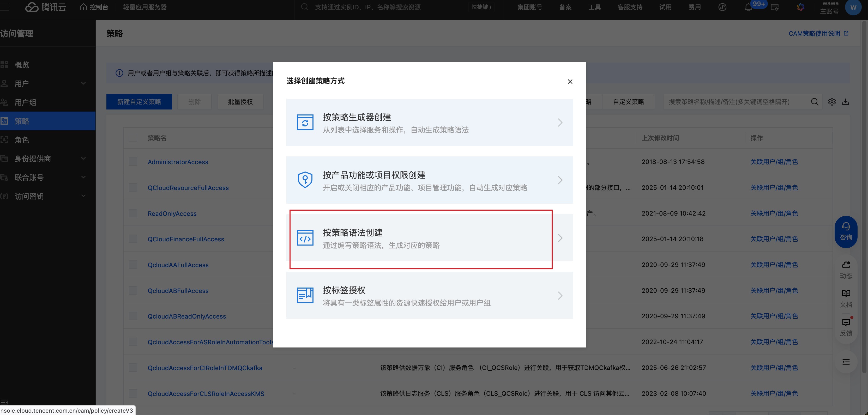Click chevron of 按策略语法创建 option

(x=560, y=238)
